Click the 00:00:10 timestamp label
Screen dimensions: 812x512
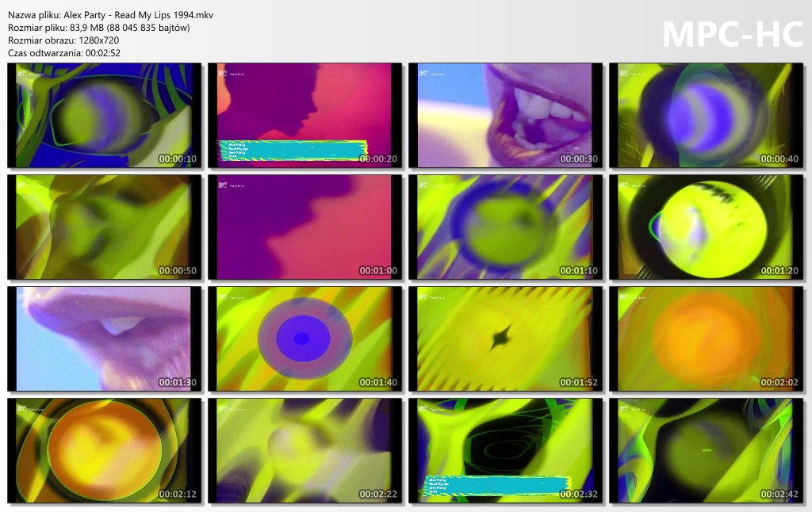(178, 159)
